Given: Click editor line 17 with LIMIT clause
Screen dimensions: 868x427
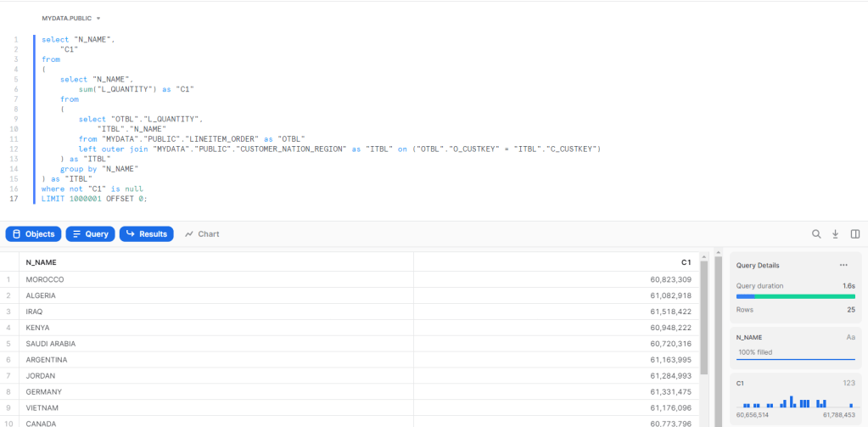Looking at the screenshot, I should (x=94, y=199).
